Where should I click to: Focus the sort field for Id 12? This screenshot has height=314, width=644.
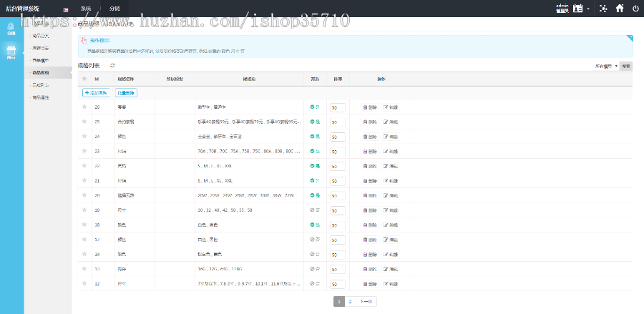pos(338,284)
